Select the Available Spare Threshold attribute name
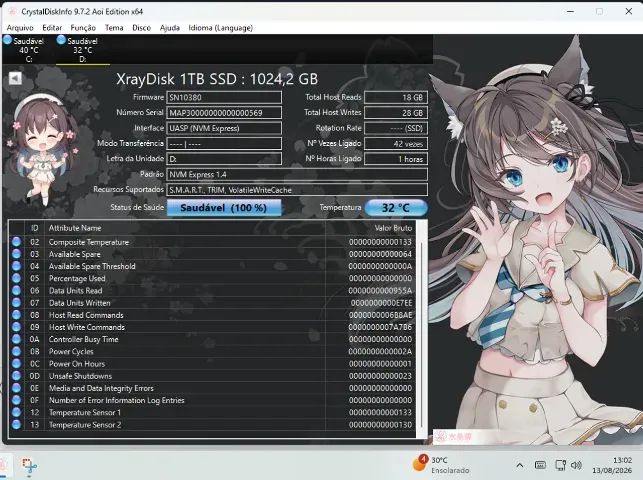 (92, 266)
